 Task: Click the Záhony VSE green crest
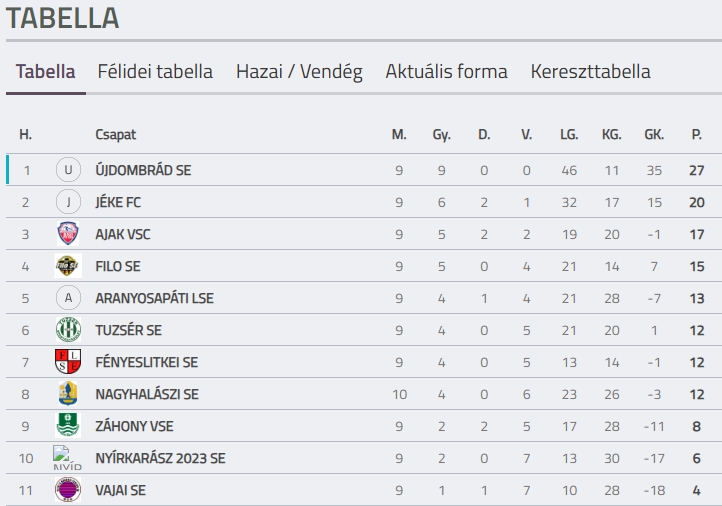(x=68, y=426)
